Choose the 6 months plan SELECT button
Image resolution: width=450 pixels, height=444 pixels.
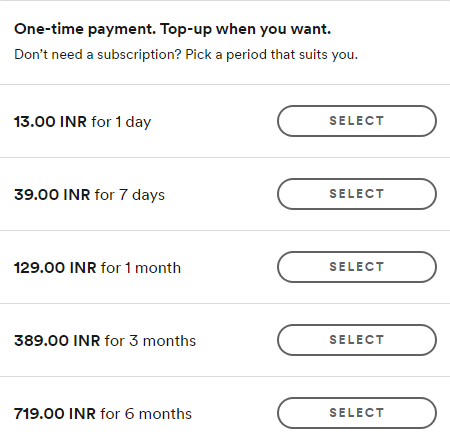point(357,413)
